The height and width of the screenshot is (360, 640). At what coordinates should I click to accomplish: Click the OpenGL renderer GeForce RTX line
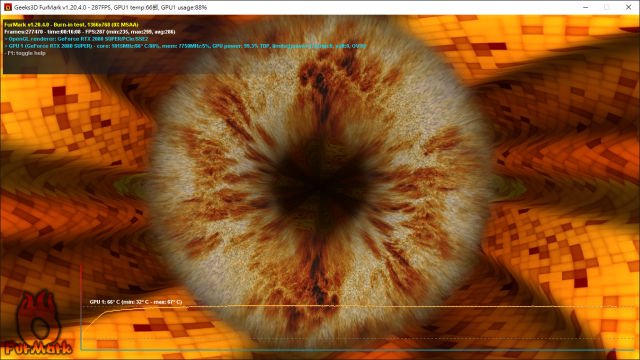[x=76, y=39]
